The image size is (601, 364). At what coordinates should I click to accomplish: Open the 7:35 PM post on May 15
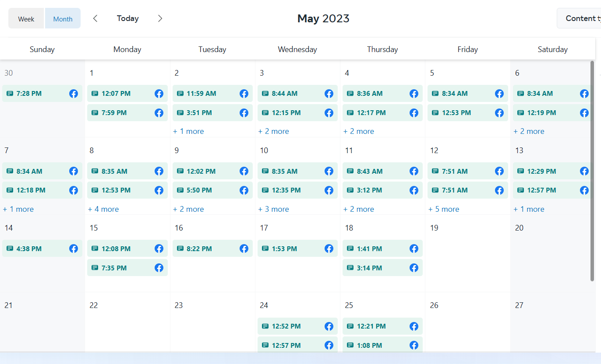coord(127,268)
